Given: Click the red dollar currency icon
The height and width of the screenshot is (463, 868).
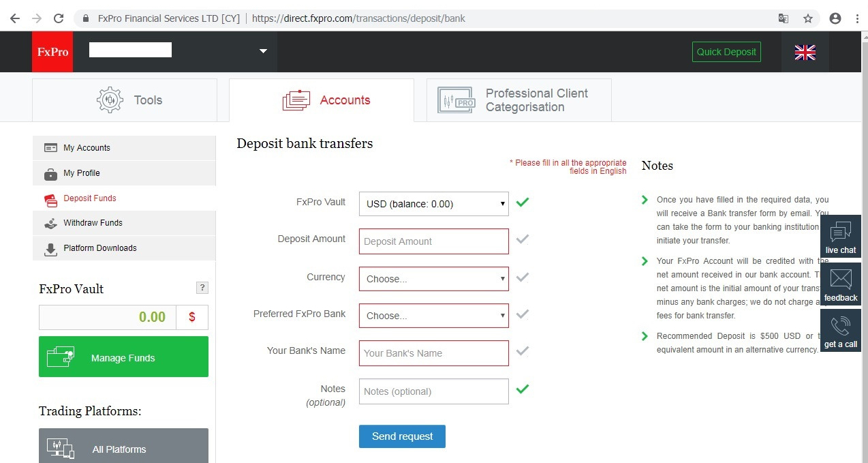Looking at the screenshot, I should [x=192, y=317].
